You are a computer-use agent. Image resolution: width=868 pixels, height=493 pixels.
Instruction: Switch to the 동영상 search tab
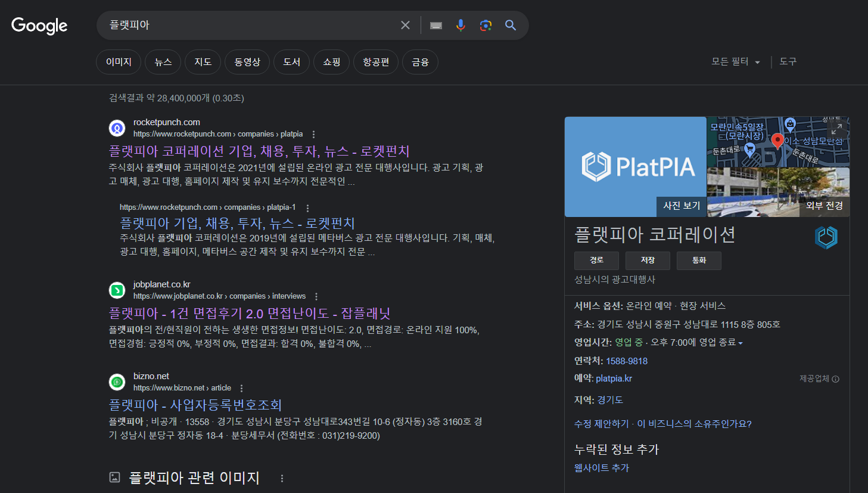pyautogui.click(x=247, y=62)
